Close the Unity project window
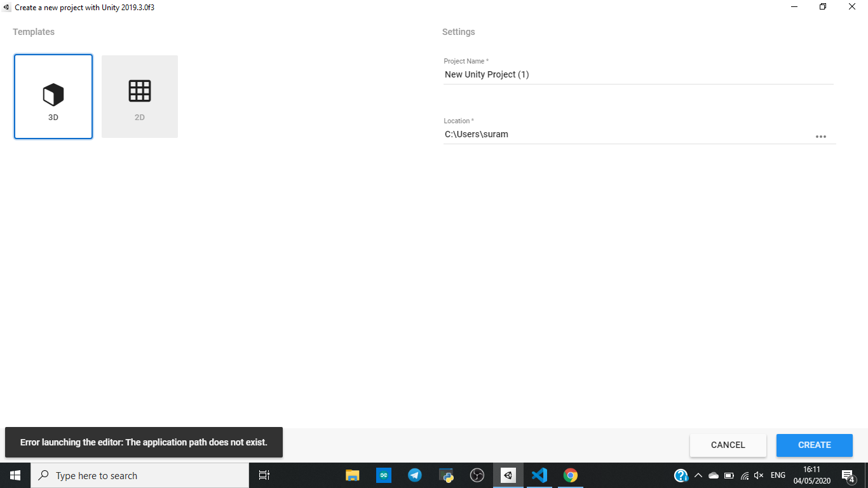Viewport: 868px width, 488px height. [x=852, y=7]
